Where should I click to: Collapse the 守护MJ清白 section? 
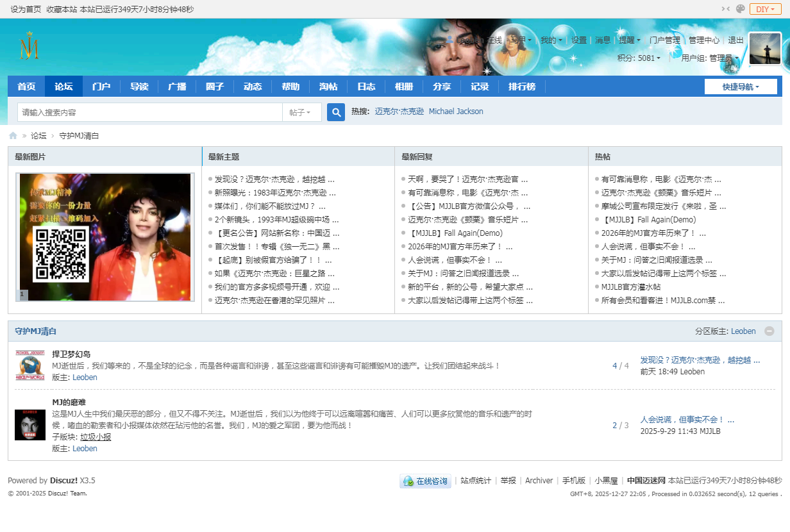pos(769,331)
